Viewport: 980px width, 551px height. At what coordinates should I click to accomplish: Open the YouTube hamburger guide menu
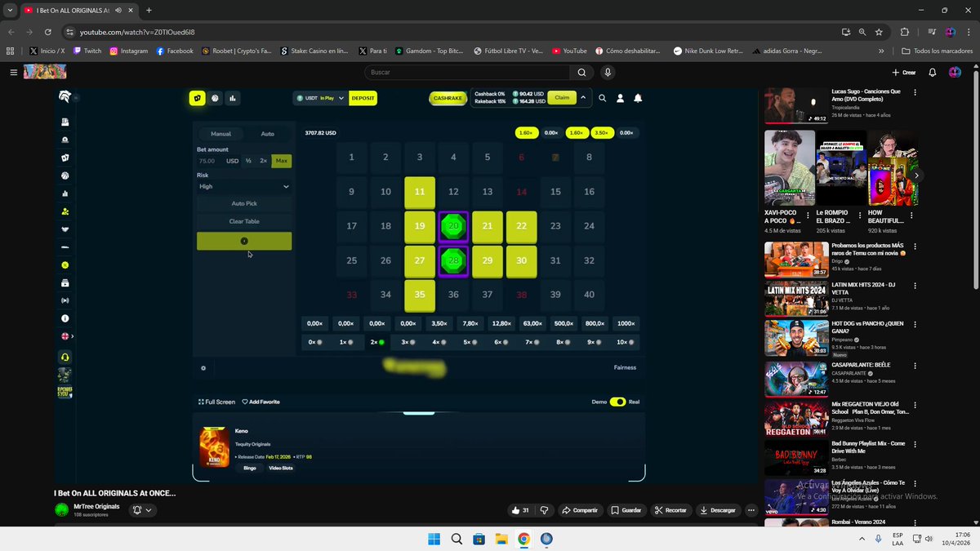(13, 73)
